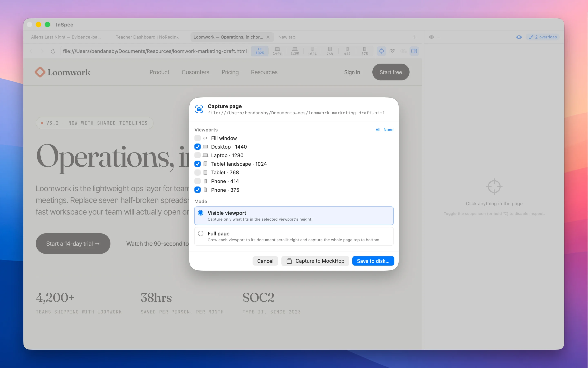This screenshot has width=588, height=368.
Task: Check the Laptop · 1280 checkbox
Action: tap(198, 155)
